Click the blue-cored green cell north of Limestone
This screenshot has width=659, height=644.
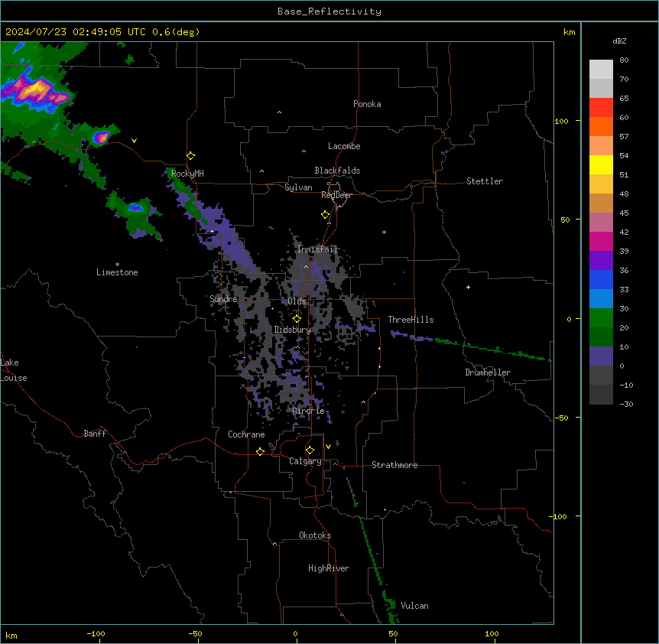pos(135,207)
